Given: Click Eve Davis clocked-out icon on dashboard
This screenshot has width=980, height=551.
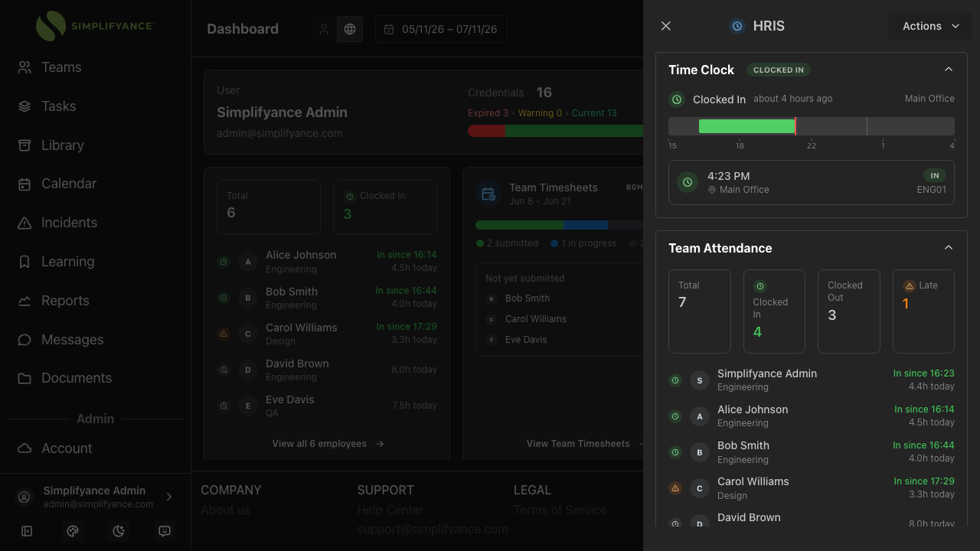Looking at the screenshot, I should tap(224, 406).
